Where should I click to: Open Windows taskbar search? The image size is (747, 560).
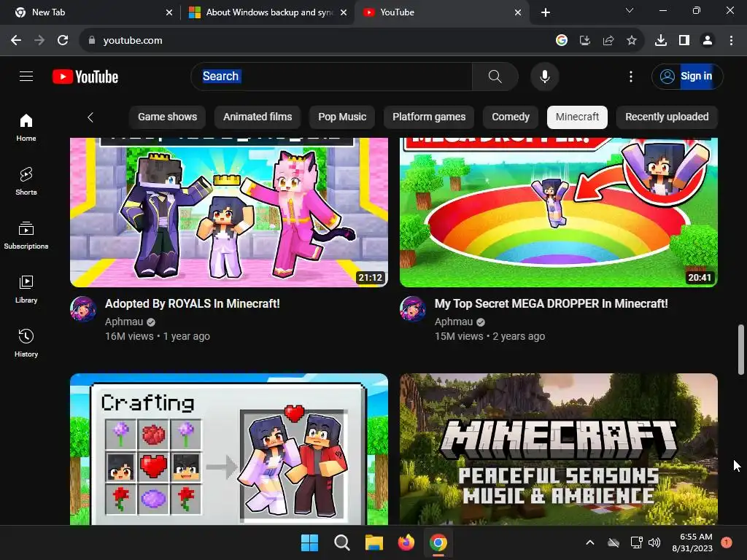click(341, 542)
